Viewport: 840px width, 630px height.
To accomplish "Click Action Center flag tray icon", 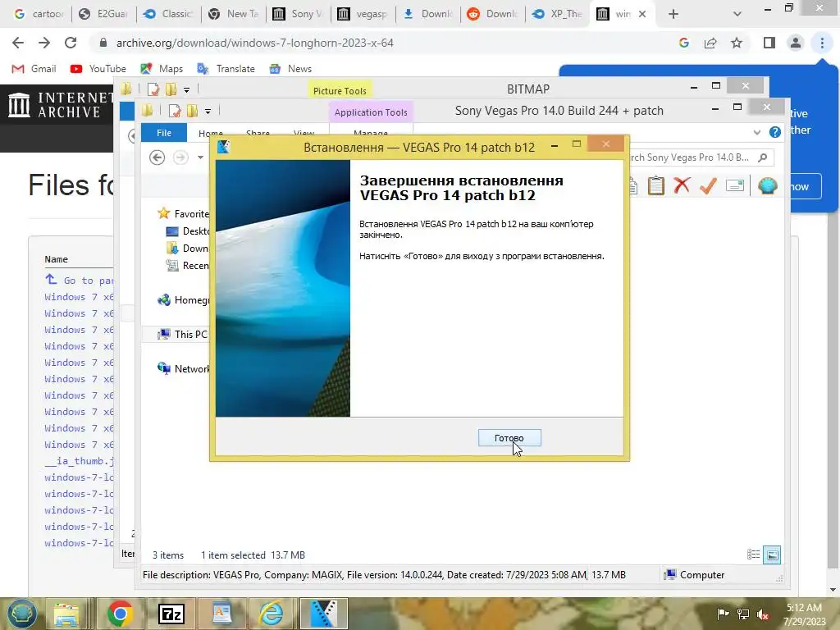I will click(x=722, y=614).
